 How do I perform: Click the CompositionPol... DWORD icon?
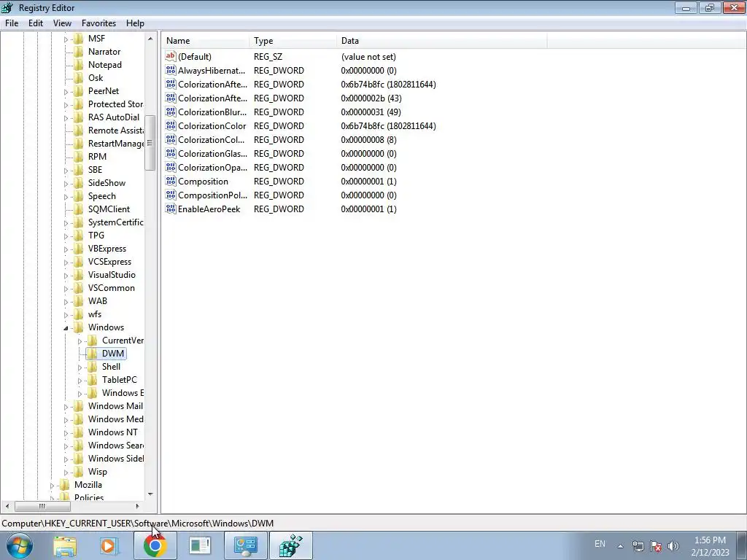point(171,194)
